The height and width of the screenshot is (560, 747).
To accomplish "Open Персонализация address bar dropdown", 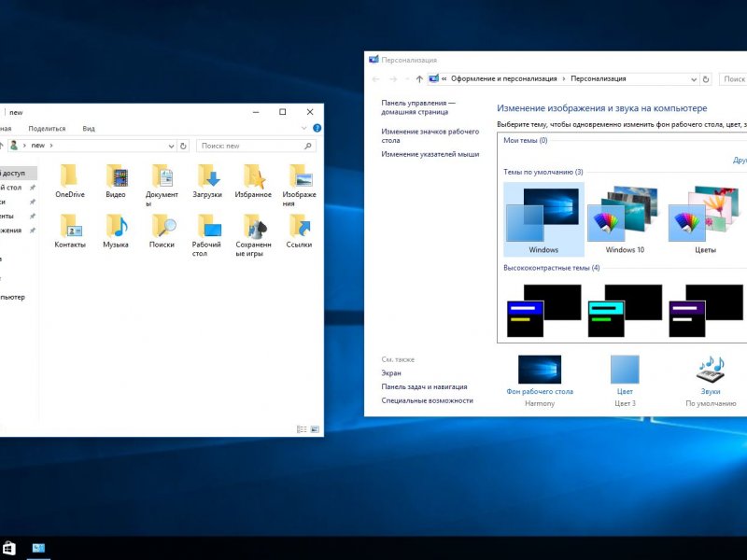I will [694, 79].
